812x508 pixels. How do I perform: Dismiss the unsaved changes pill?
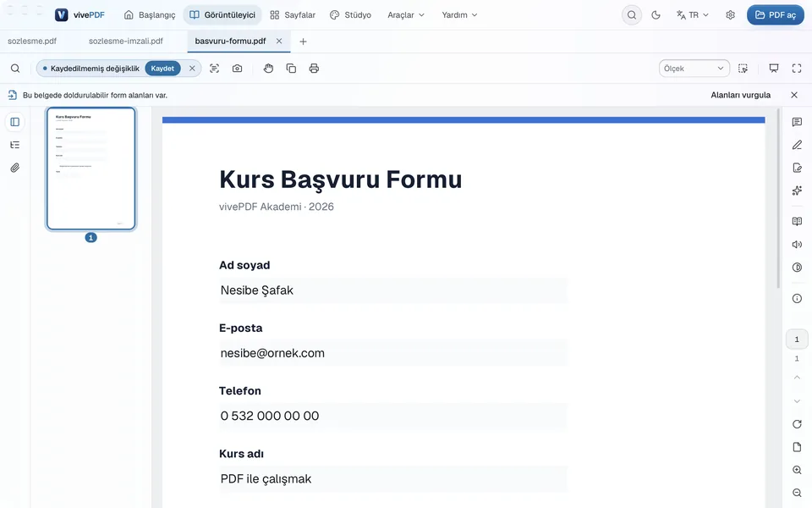click(192, 69)
